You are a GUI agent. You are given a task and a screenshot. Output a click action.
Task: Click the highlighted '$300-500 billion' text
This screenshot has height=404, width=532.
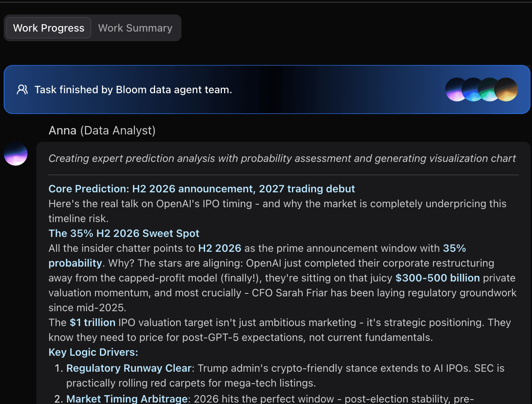coord(438,278)
